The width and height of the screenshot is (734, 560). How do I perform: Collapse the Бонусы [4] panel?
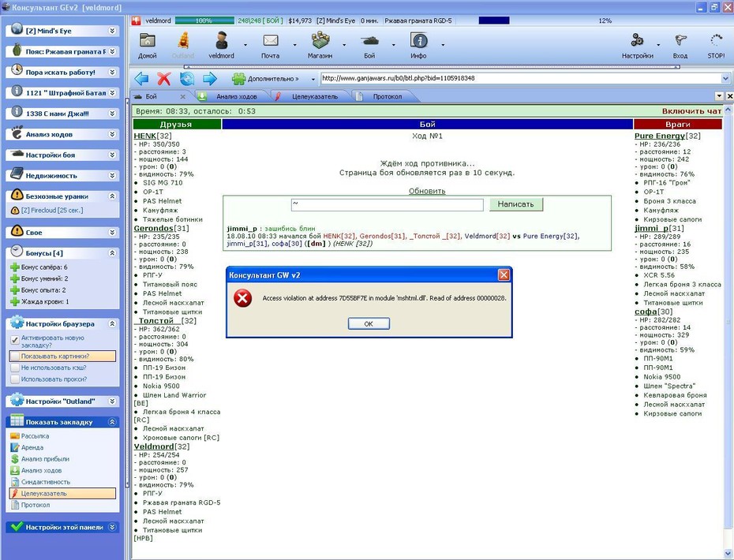click(x=112, y=253)
